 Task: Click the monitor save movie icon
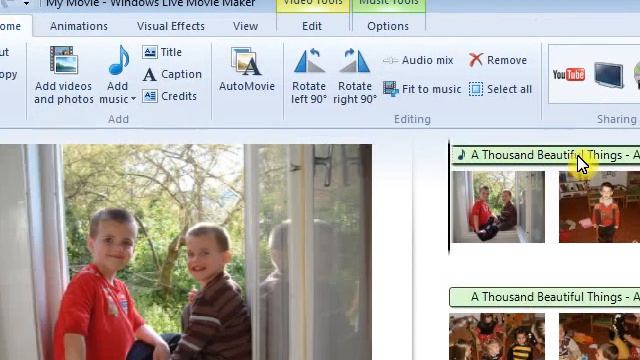point(609,75)
